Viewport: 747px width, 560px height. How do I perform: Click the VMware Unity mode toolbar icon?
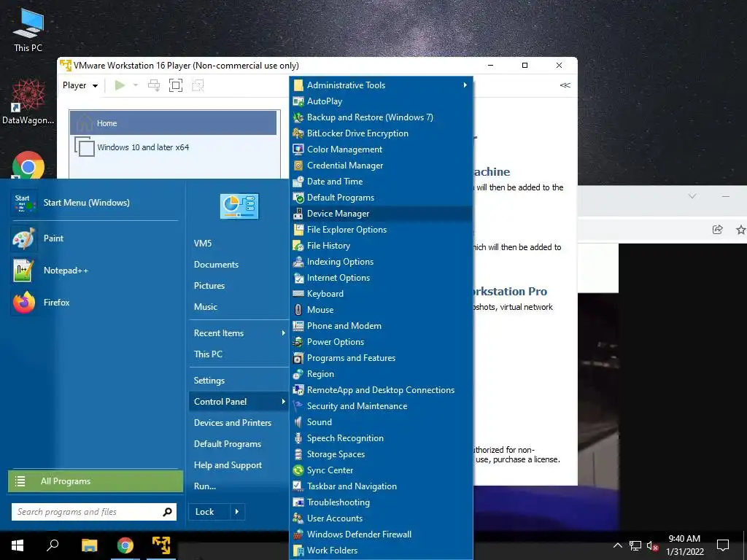click(198, 85)
